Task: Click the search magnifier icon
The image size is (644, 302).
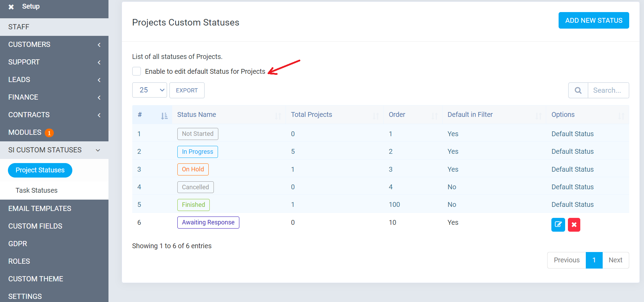Action: click(578, 90)
